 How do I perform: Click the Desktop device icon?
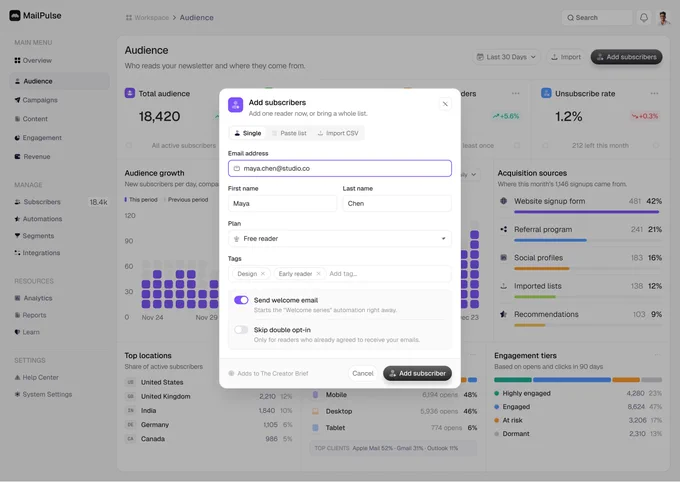tap(315, 411)
